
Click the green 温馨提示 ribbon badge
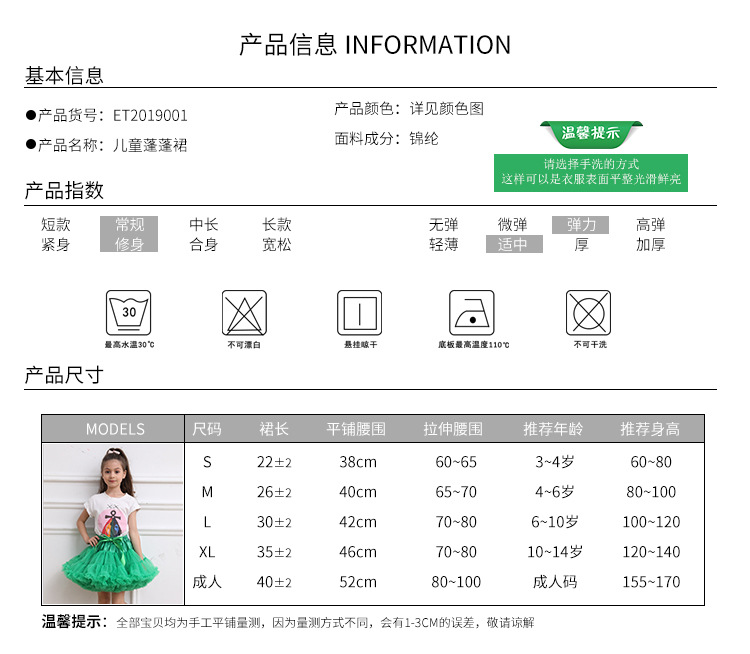(591, 133)
